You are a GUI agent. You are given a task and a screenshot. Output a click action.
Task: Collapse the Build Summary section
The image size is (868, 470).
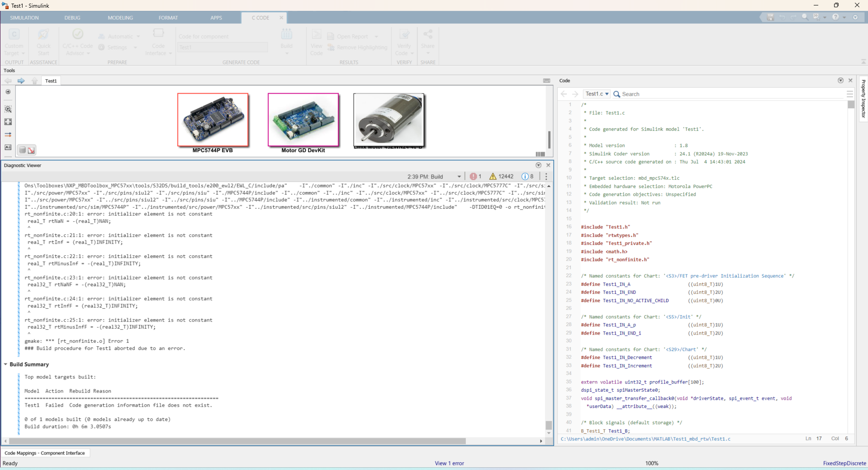pos(5,364)
